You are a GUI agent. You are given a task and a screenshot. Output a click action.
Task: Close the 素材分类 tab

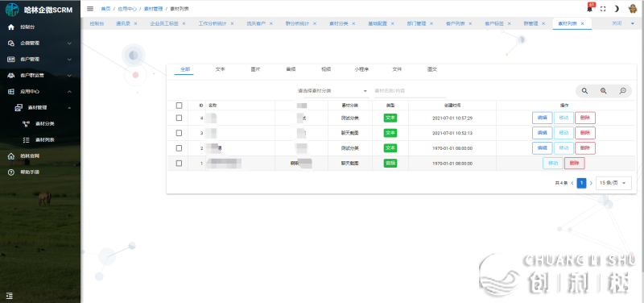[353, 24]
